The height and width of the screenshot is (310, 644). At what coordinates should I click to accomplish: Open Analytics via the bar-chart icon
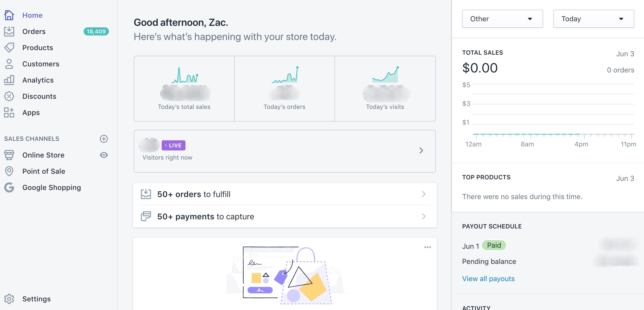(x=9, y=80)
